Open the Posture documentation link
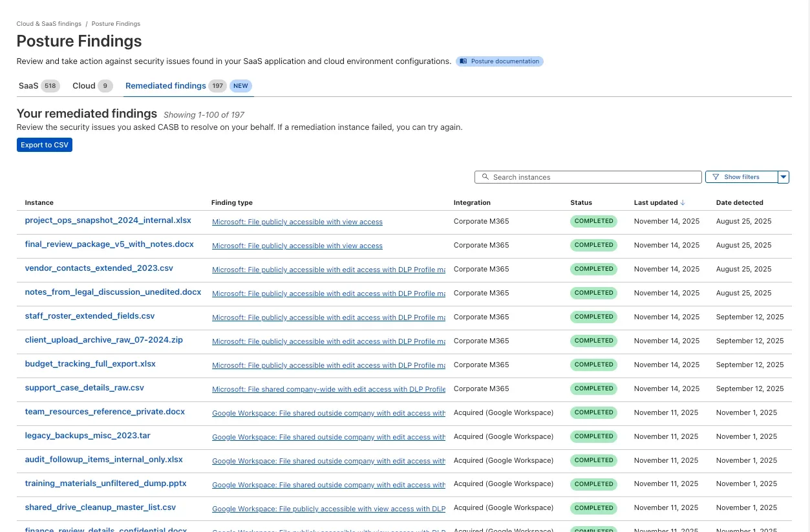 pyautogui.click(x=504, y=61)
